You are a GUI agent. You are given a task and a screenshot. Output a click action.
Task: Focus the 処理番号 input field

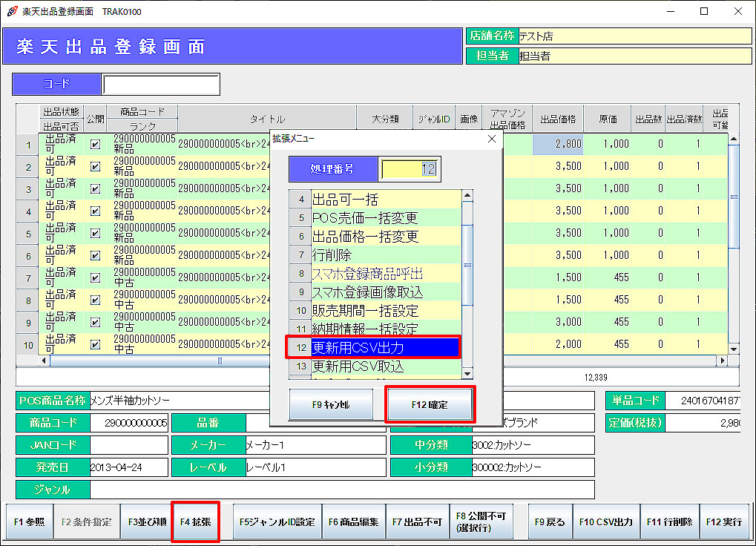pyautogui.click(x=409, y=169)
